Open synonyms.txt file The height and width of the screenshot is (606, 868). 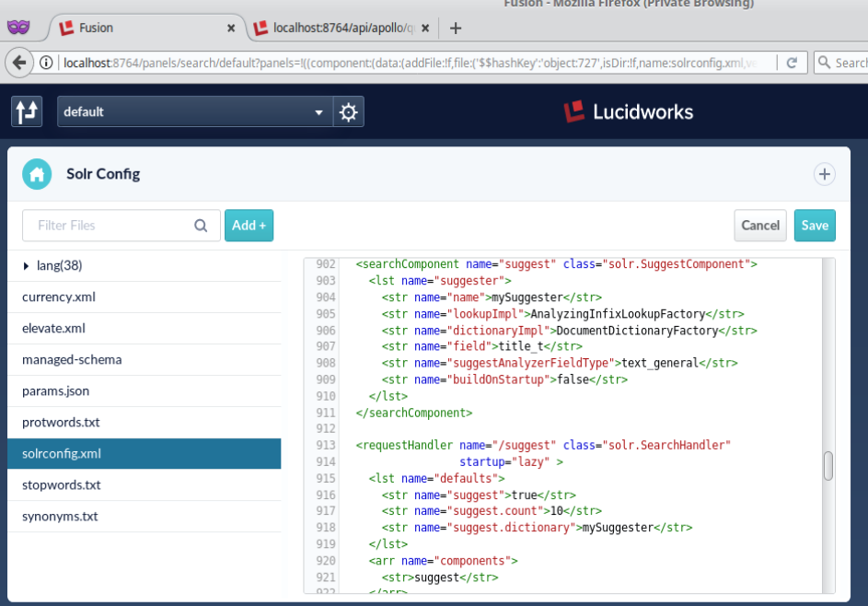144,517
